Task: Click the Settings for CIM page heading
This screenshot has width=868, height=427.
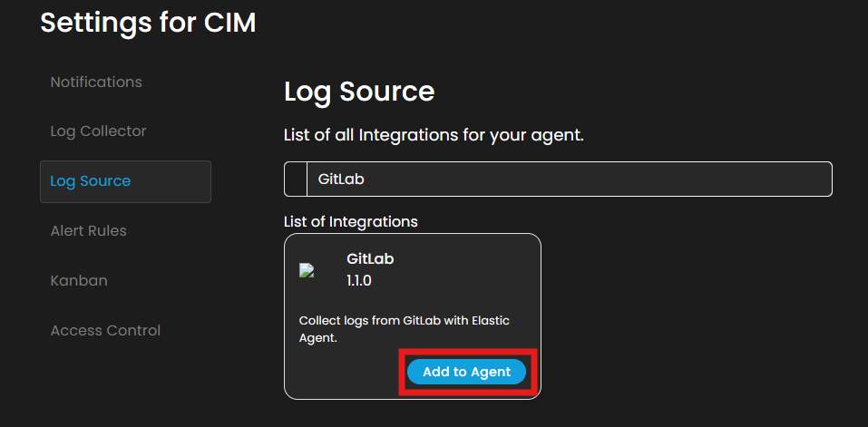Action: coord(148,23)
